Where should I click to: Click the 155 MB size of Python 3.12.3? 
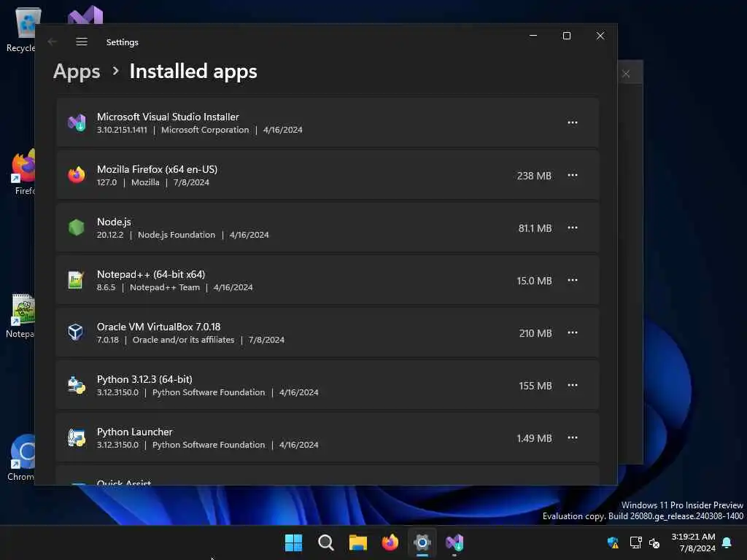pyautogui.click(x=535, y=386)
